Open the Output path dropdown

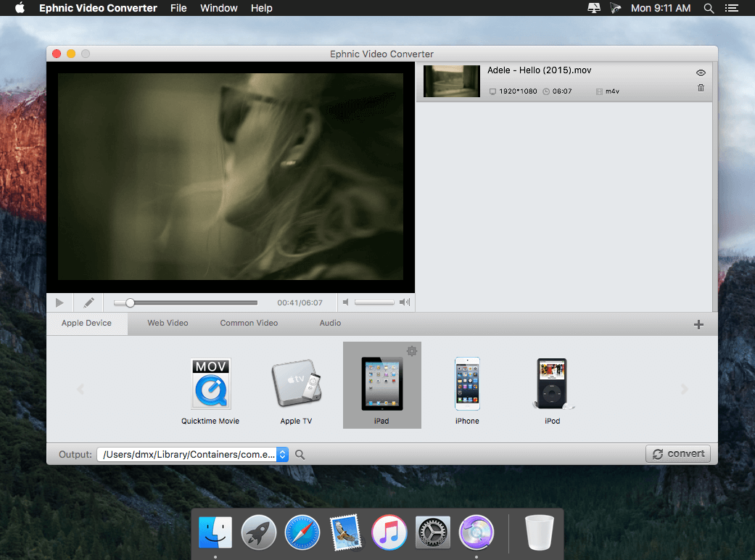283,455
